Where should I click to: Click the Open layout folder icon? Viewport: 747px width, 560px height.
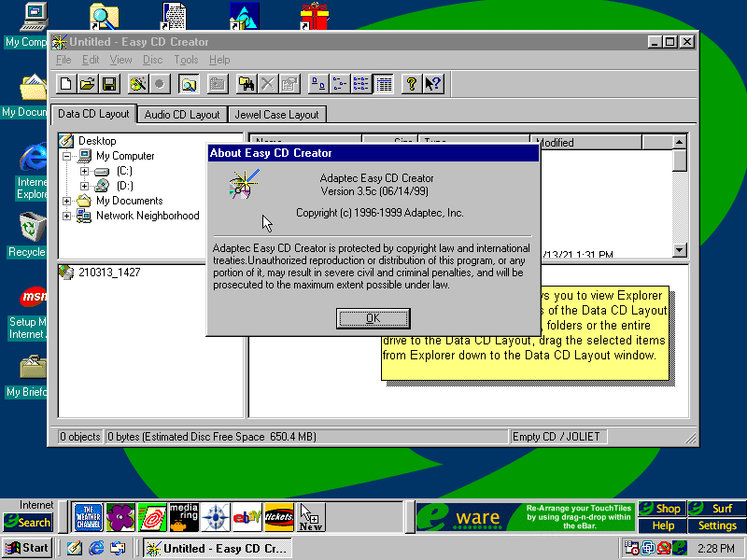[x=87, y=84]
